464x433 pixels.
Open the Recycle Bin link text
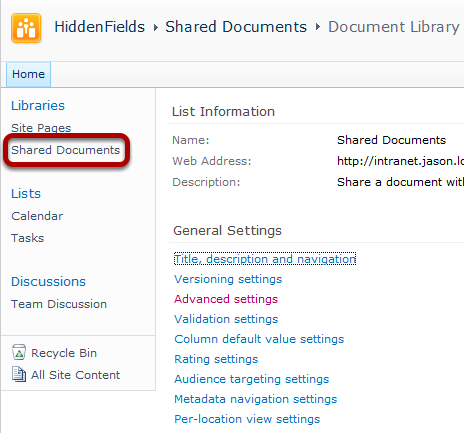point(64,353)
